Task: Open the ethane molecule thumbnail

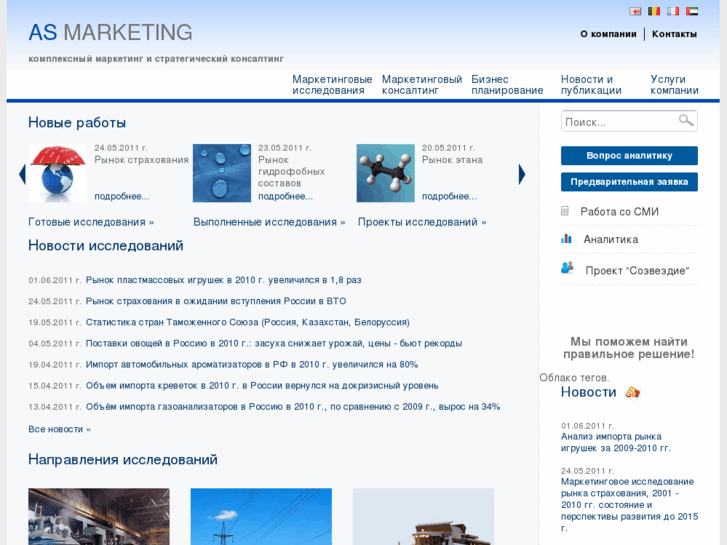Action: [x=385, y=173]
